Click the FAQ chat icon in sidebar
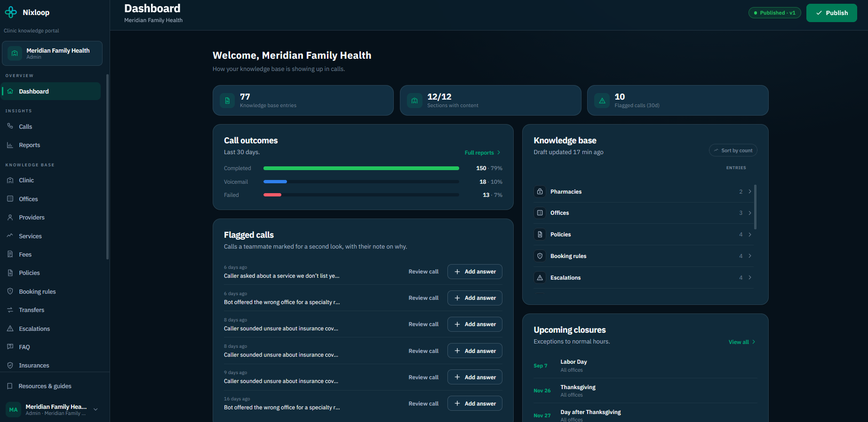The image size is (868, 422). [10, 347]
